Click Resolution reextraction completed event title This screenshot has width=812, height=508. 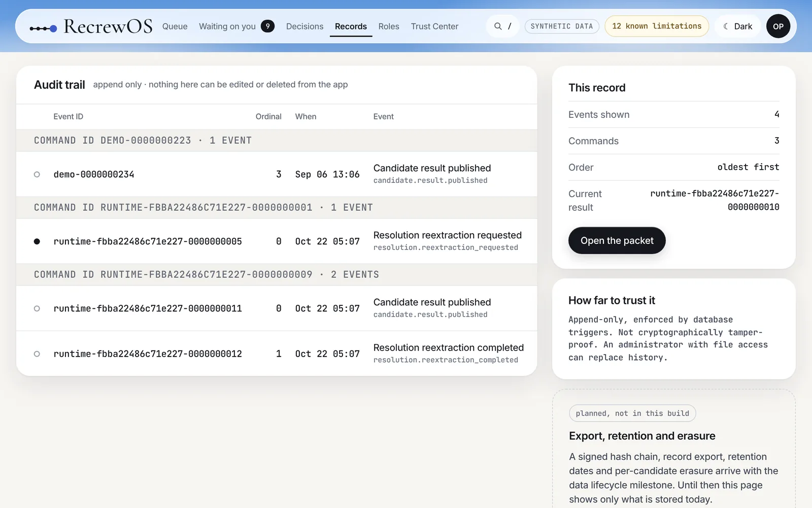pyautogui.click(x=448, y=347)
